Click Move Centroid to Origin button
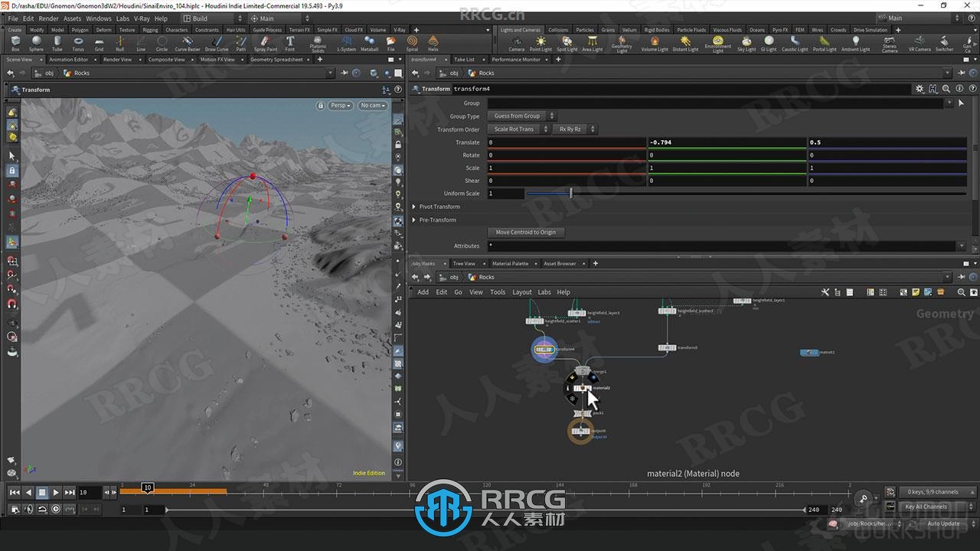 tap(526, 233)
